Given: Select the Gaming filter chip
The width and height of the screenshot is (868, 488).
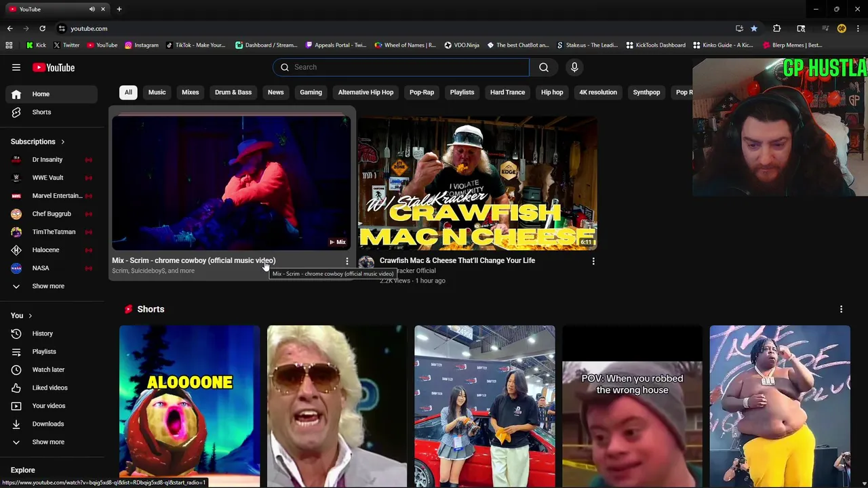Looking at the screenshot, I should pos(311,92).
